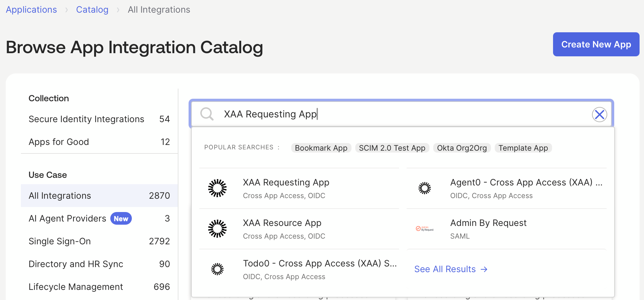Screen dimensions: 644x300
Task: Filter by Directory and HR Sync
Action: [x=99, y=264]
